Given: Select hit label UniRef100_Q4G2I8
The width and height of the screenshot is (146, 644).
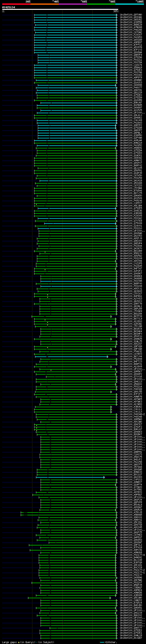Looking at the screenshot, I should [x=131, y=613].
